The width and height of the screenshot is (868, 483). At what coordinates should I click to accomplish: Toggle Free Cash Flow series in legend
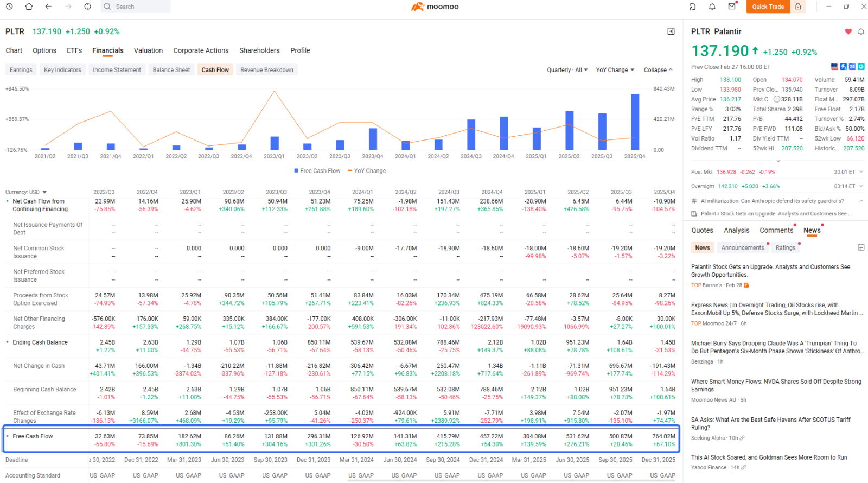click(317, 170)
